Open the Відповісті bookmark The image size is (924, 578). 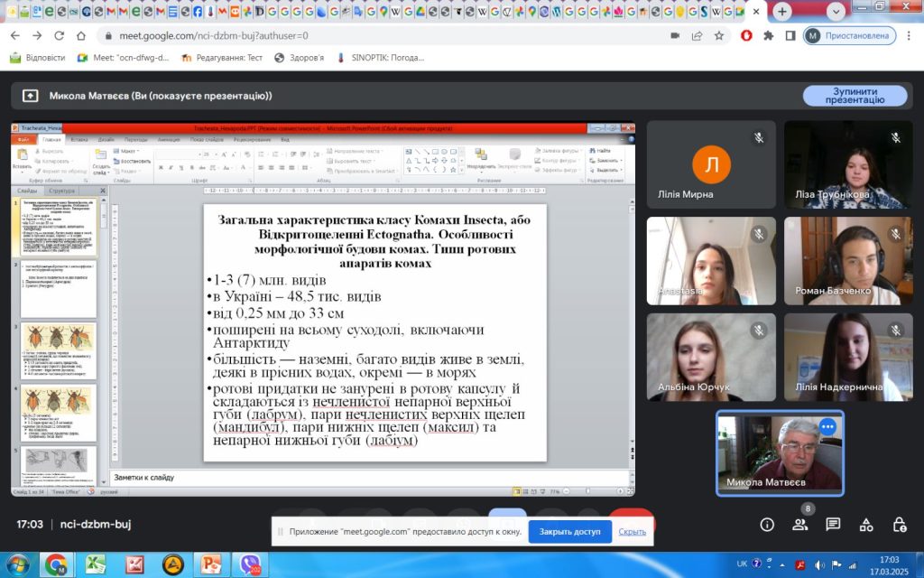click(38, 57)
